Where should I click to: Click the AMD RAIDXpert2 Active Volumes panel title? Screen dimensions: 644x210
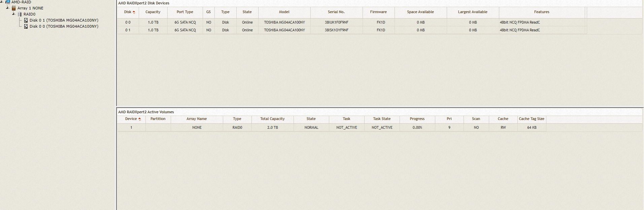[146, 112]
